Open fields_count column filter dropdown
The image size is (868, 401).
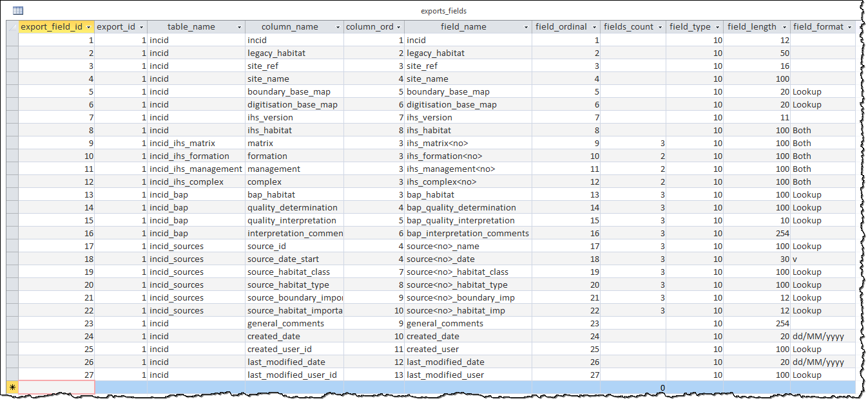point(660,27)
